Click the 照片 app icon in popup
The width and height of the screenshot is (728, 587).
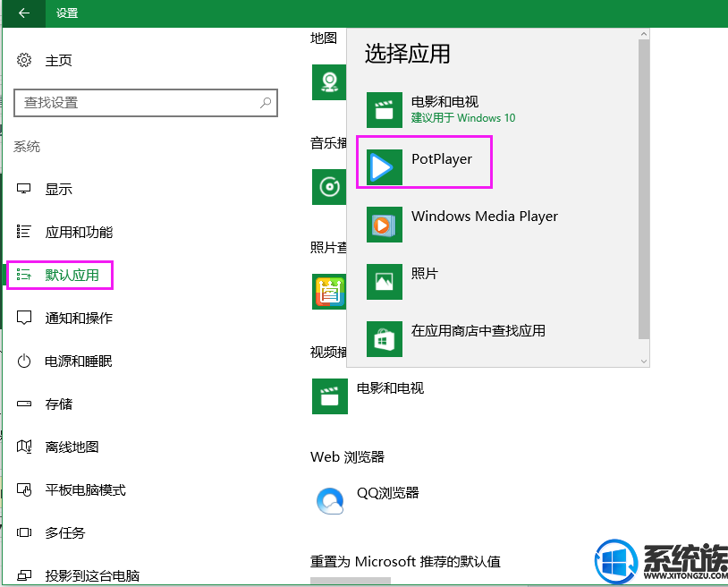click(x=385, y=282)
